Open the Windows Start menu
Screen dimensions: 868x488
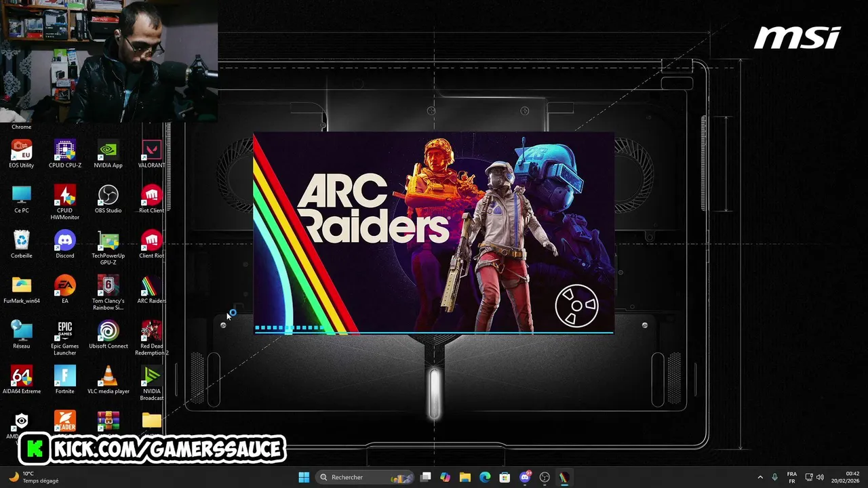click(x=304, y=477)
